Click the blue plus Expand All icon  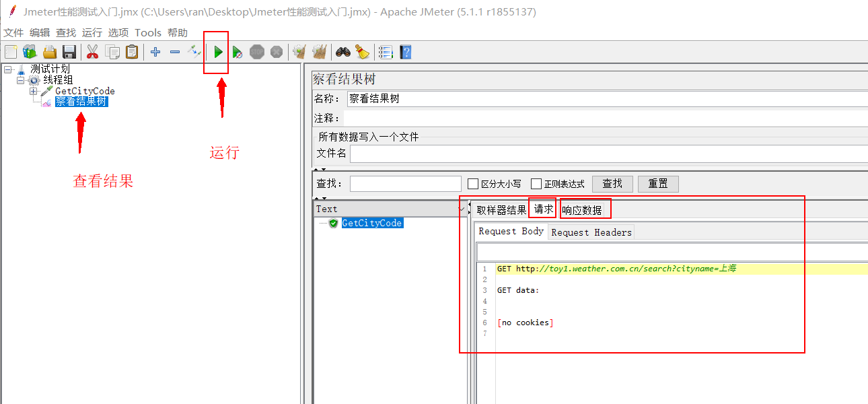155,52
